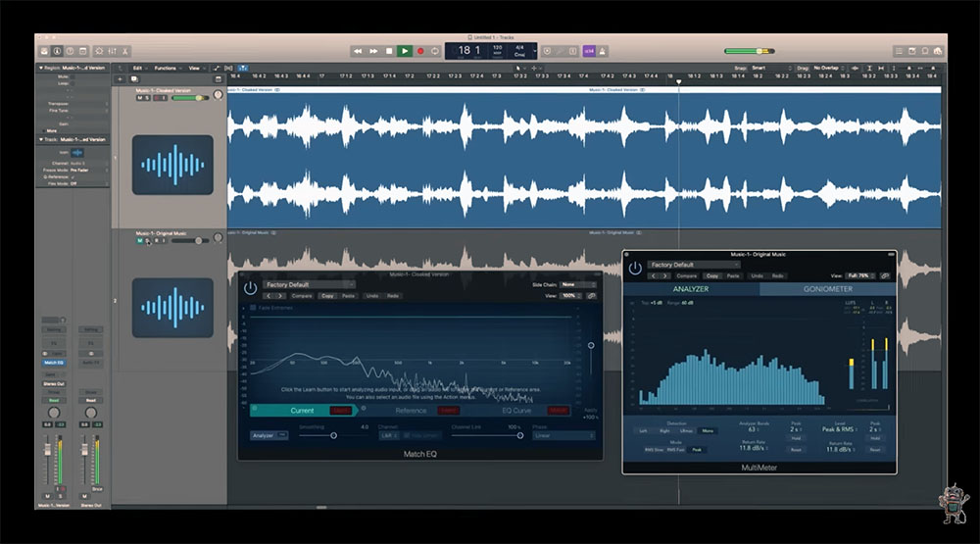Open the Toolbar button in control bar
The width and height of the screenshot is (980, 544).
[82, 51]
